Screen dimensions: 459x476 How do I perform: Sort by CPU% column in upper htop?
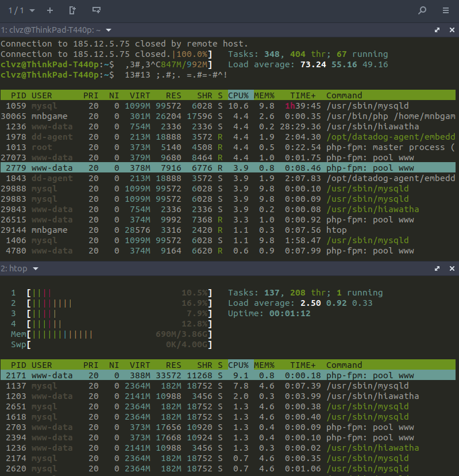pyautogui.click(x=238, y=95)
